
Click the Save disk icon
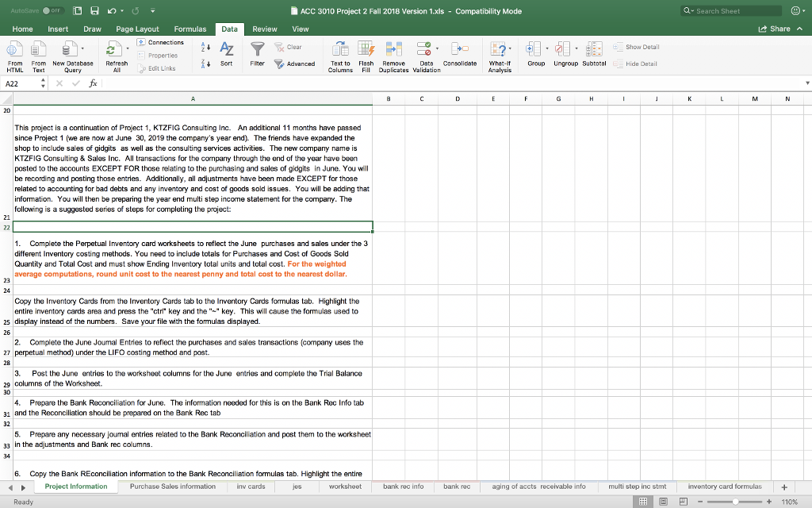coord(94,10)
